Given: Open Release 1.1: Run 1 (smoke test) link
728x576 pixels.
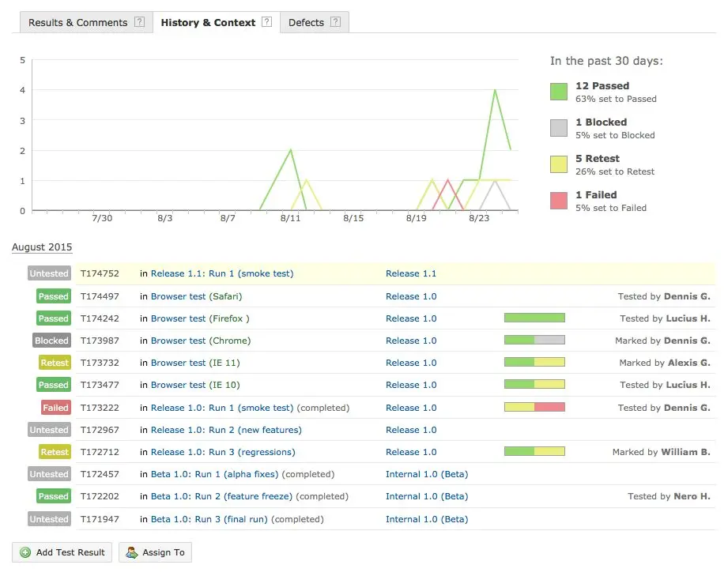Looking at the screenshot, I should 222,273.
